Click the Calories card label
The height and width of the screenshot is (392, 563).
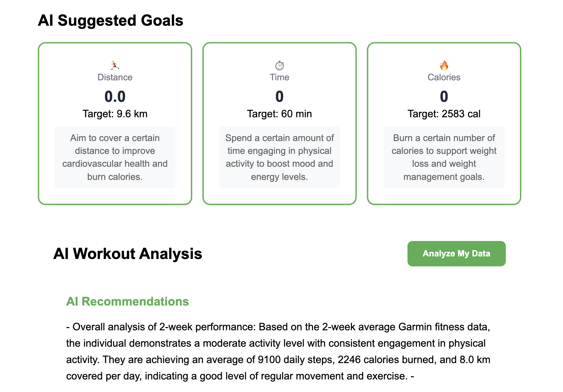444,77
